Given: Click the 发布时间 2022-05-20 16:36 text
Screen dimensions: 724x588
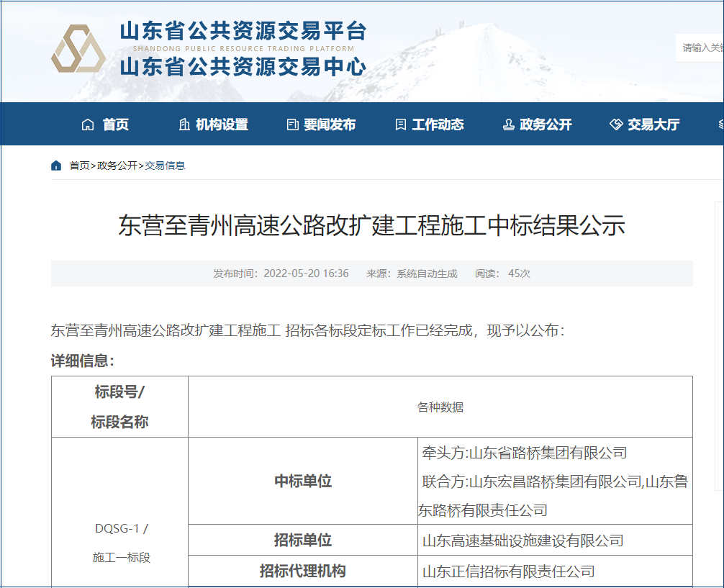Looking at the screenshot, I should (281, 273).
